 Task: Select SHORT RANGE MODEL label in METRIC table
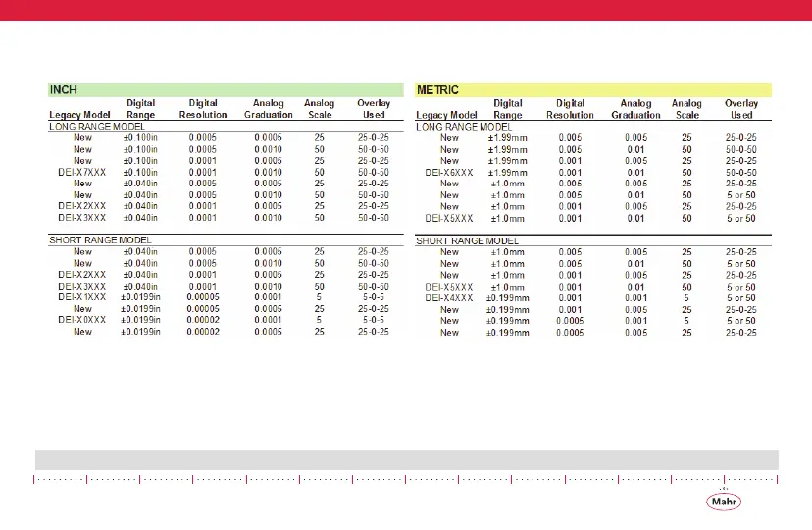coord(467,241)
